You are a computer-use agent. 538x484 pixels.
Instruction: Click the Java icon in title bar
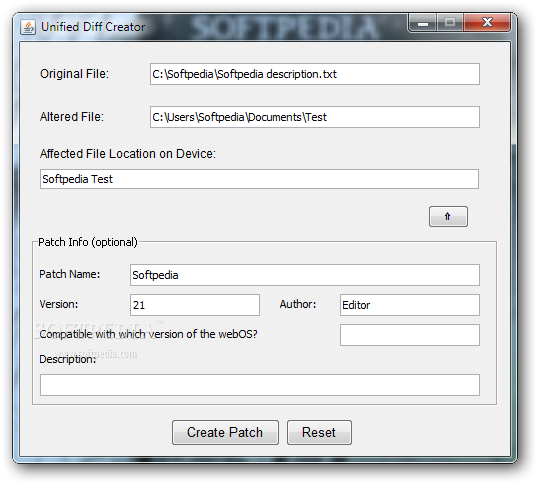coord(28,27)
